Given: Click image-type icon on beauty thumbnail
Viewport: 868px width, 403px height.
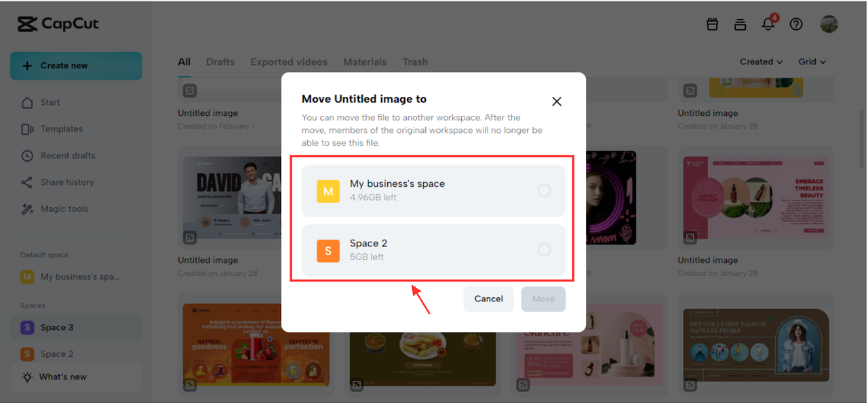Looking at the screenshot, I should pos(690,238).
